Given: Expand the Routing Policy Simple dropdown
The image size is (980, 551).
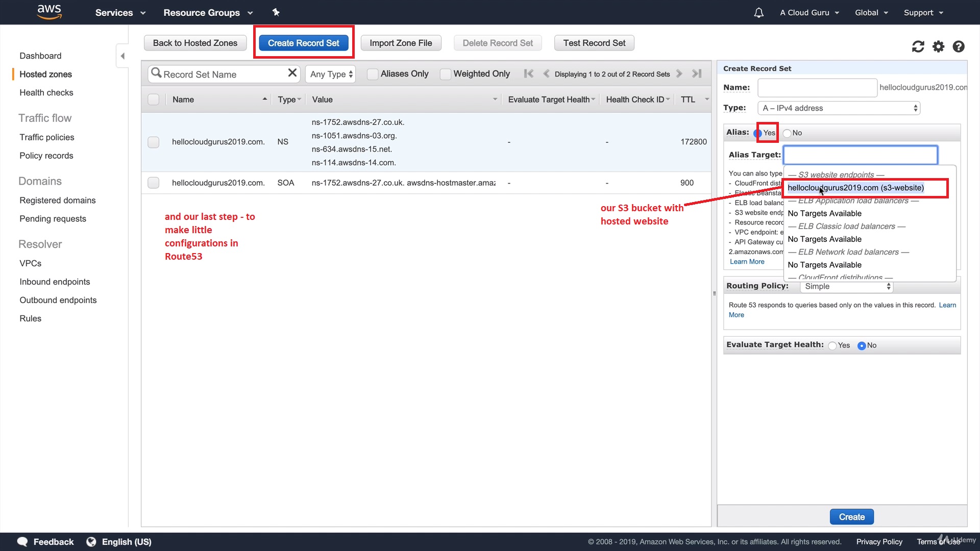Looking at the screenshot, I should (x=846, y=287).
